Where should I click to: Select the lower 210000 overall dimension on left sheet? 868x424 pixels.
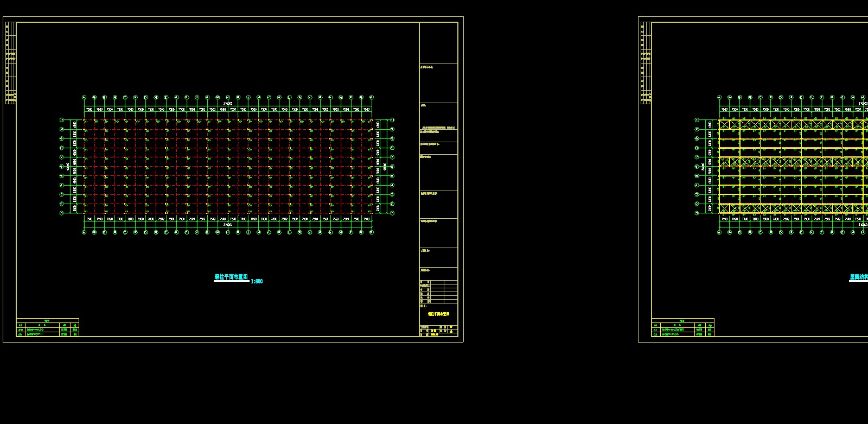[228, 224]
